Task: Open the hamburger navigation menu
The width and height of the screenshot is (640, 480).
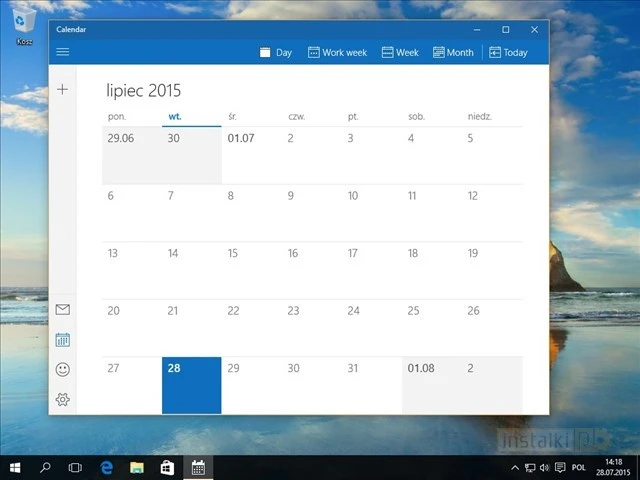Action: click(x=63, y=52)
